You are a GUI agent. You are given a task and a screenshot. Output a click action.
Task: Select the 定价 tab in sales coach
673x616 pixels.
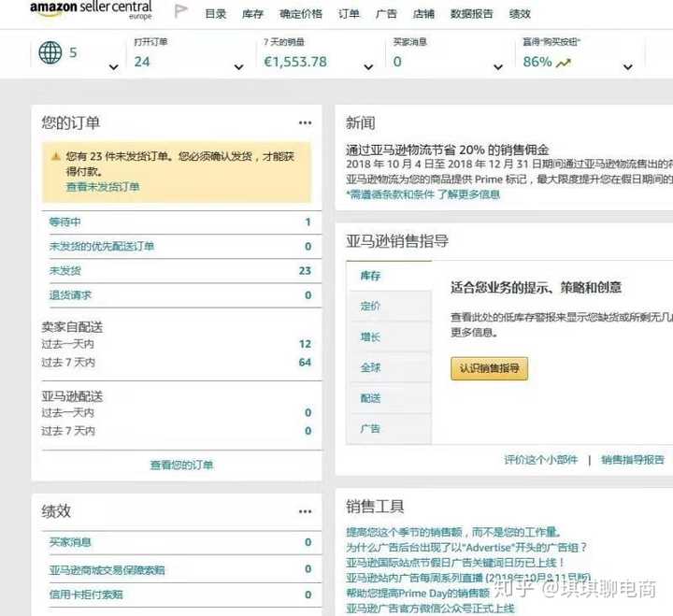[x=390, y=306]
